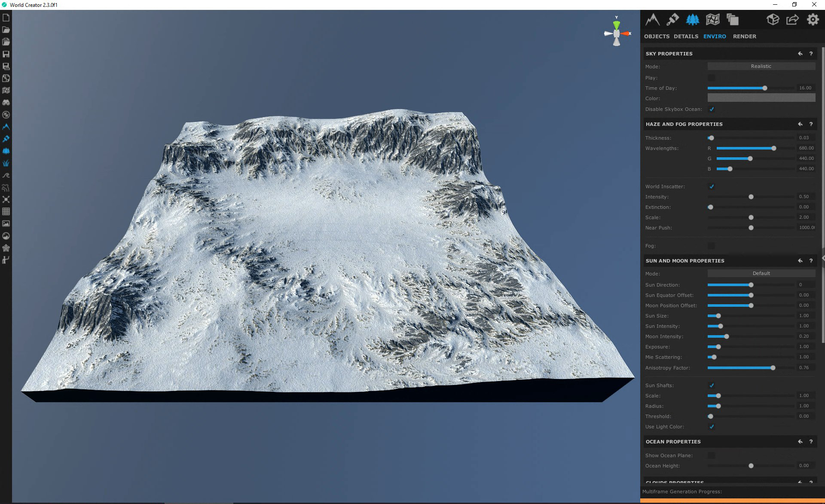This screenshot has width=825, height=504.
Task: Click the grid icon in left sidebar
Action: (6, 211)
